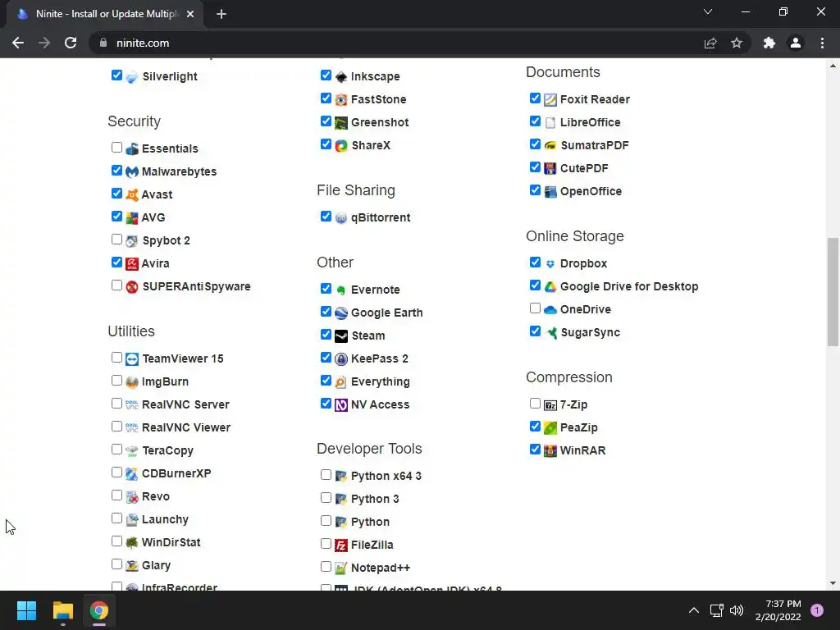Viewport: 840px width, 630px height.
Task: Click the Evernote elephant icon
Action: [x=341, y=290]
